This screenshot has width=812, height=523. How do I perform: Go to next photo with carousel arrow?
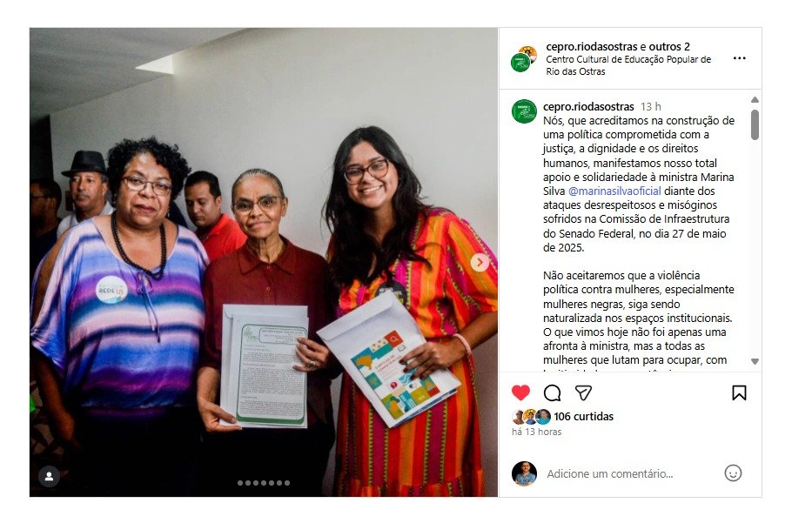[x=480, y=262]
